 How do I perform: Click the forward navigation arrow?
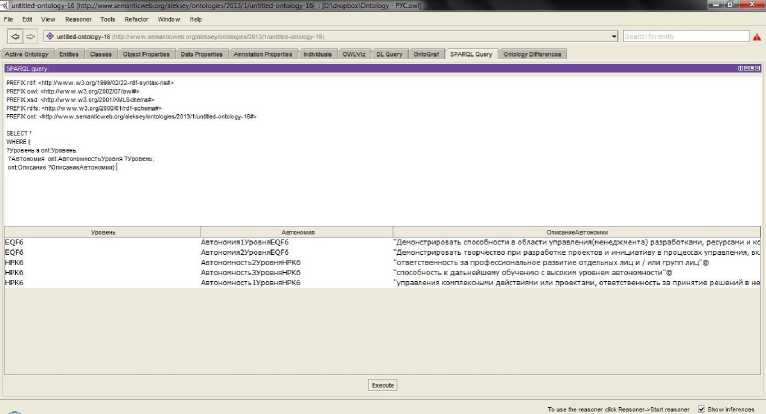pos(30,37)
